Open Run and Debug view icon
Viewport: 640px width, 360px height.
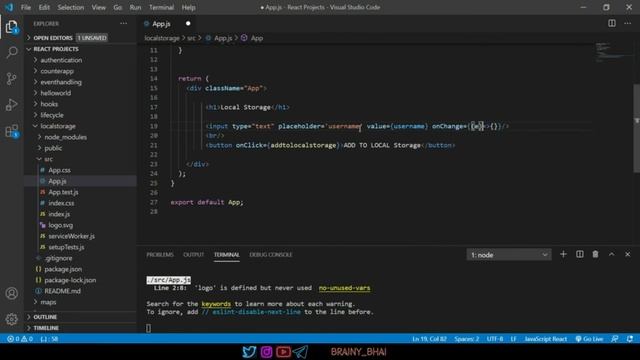click(x=12, y=105)
